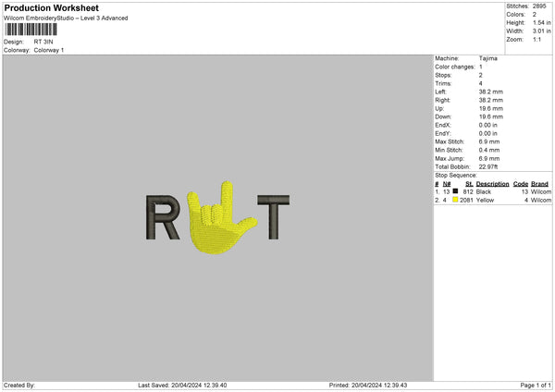
Task: Click the barcode under Production Worksheet
Action: tap(31, 30)
